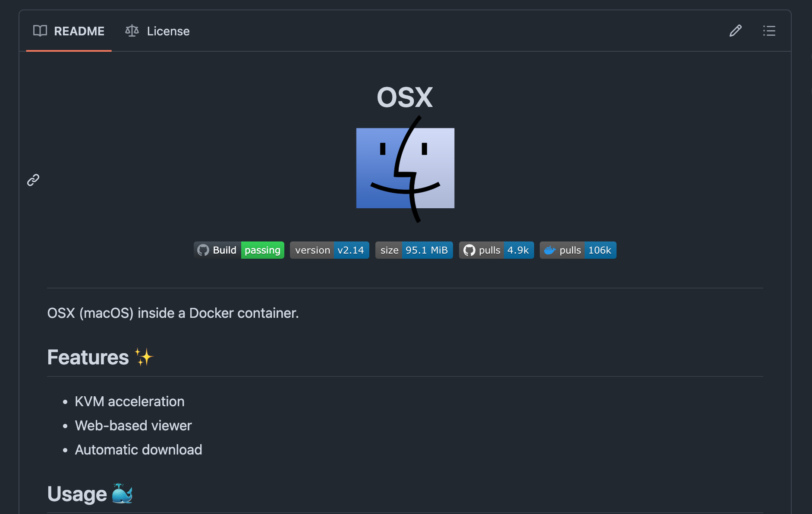Viewport: 812px width, 514px height.
Task: Switch to the README tab
Action: 69,31
